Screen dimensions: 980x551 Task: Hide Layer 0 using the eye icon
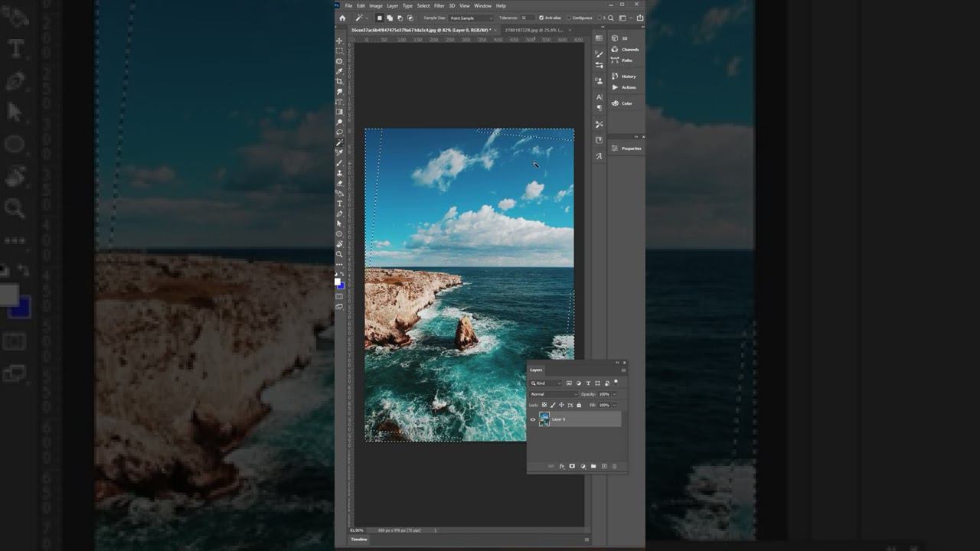533,419
